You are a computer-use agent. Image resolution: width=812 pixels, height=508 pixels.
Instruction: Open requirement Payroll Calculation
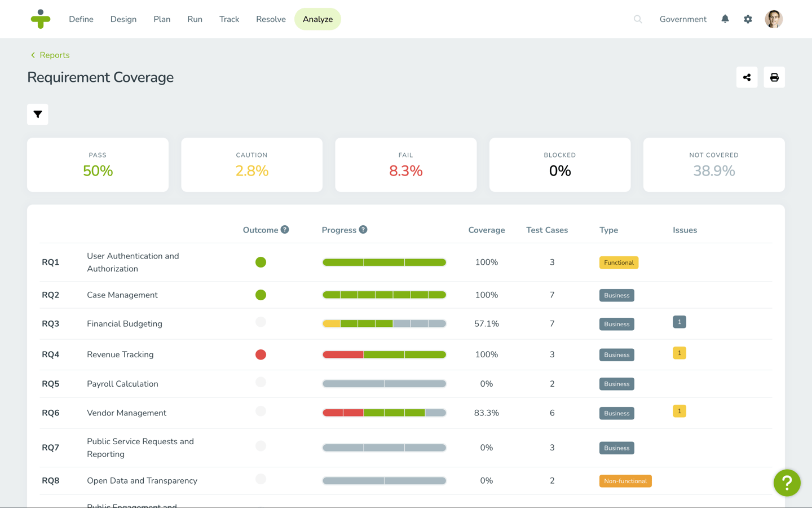122,384
